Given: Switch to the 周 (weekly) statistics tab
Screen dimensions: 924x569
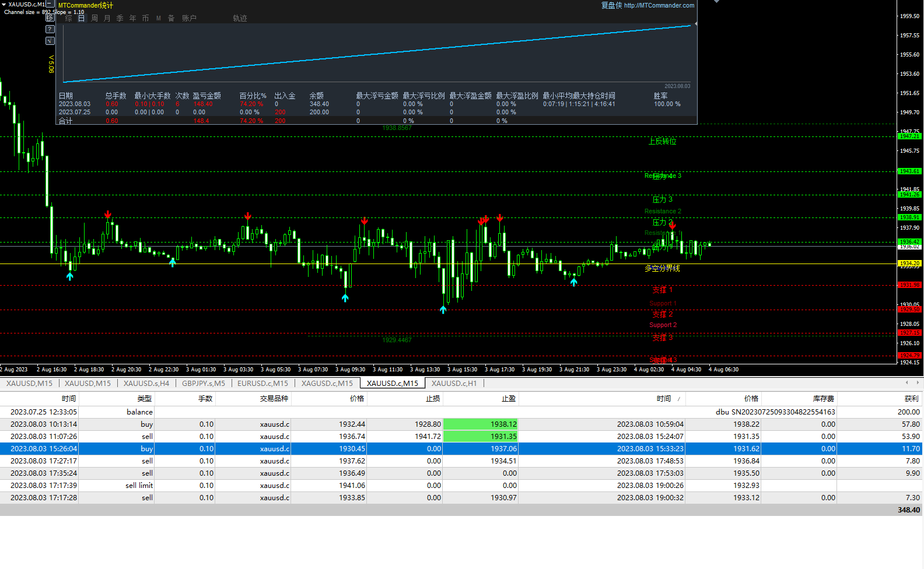Looking at the screenshot, I should (x=94, y=18).
